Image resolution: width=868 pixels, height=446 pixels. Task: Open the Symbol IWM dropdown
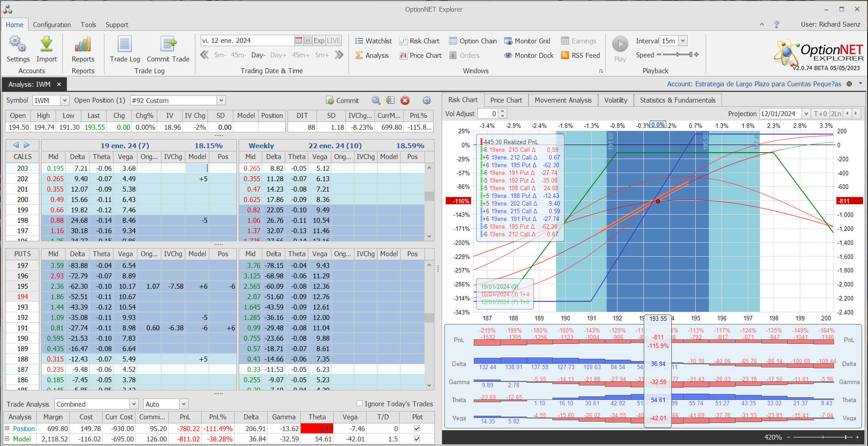[65, 100]
